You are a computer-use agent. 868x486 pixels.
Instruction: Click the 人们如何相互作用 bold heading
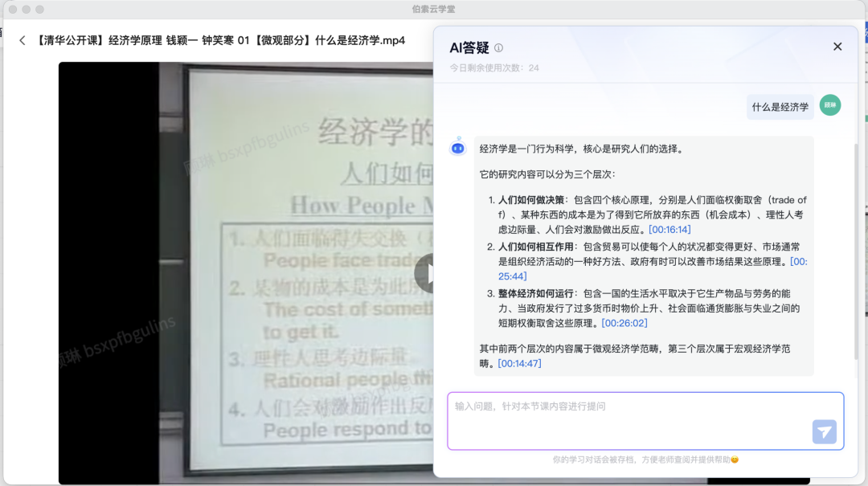click(536, 247)
